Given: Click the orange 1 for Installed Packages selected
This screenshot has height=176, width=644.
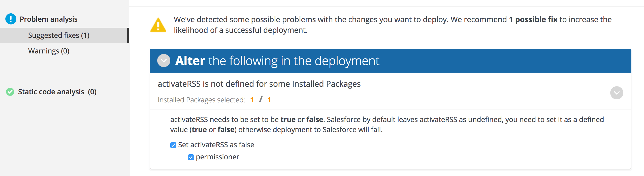Looking at the screenshot, I should (252, 99).
